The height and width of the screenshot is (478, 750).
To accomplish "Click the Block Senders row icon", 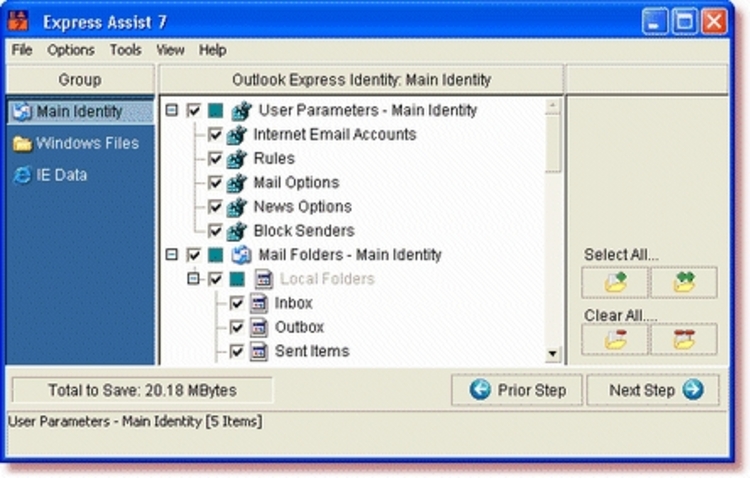I will point(237,231).
